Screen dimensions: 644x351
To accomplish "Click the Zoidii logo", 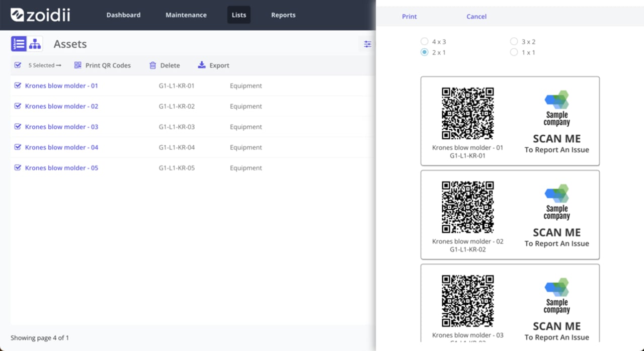I will point(38,15).
